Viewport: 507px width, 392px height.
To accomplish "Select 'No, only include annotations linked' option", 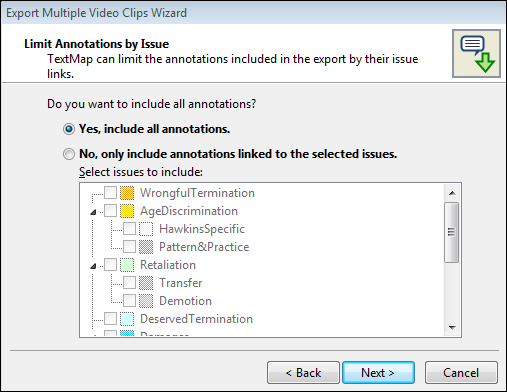I will click(69, 154).
